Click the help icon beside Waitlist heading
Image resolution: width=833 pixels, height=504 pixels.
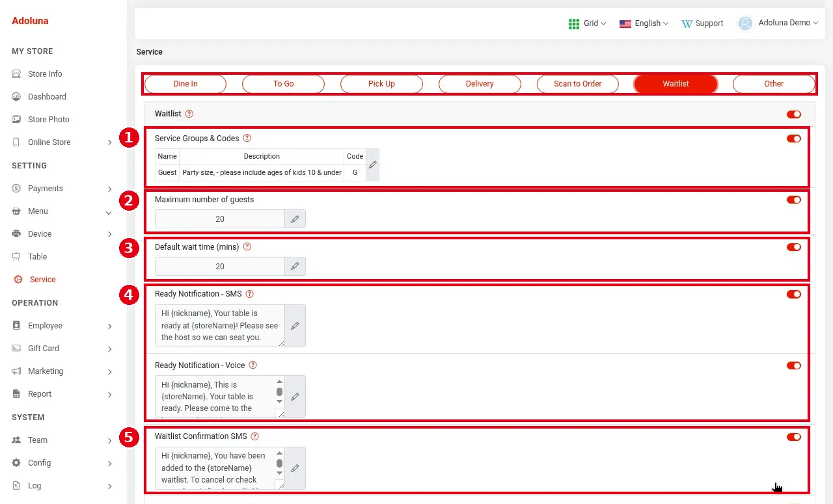189,114
